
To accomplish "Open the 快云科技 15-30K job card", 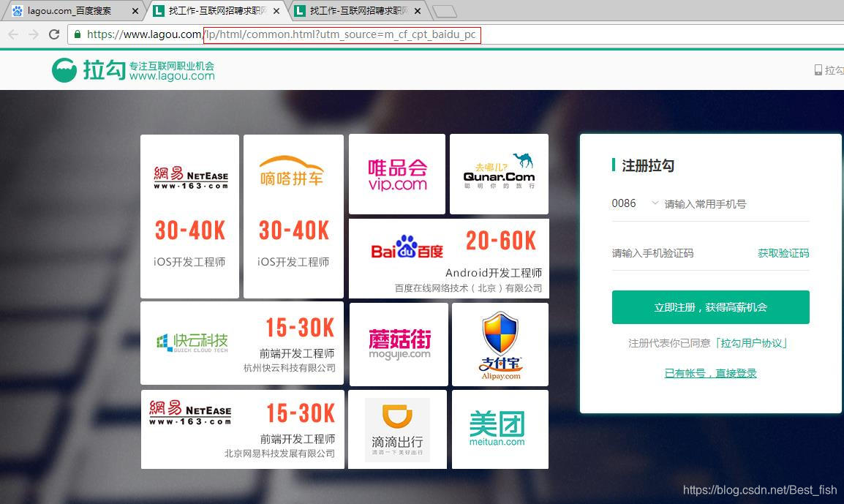I will pos(241,343).
